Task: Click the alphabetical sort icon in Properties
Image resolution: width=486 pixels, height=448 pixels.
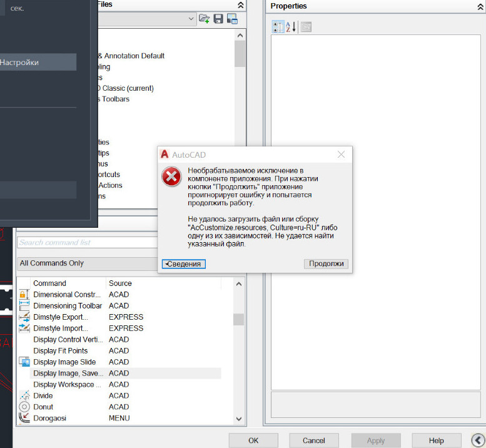Action: (291, 27)
